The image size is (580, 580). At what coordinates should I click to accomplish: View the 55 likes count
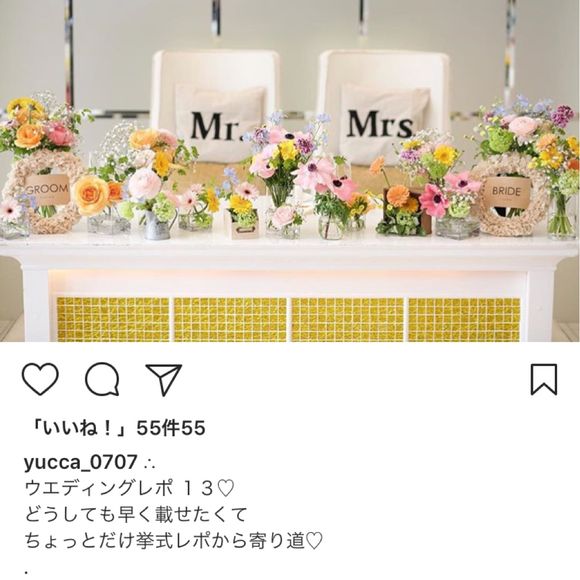[171, 428]
